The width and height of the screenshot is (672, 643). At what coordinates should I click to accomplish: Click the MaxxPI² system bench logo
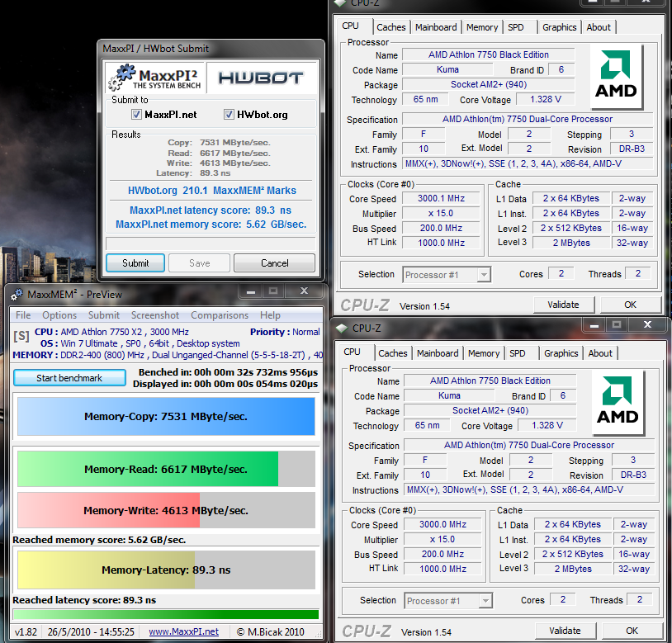(155, 78)
